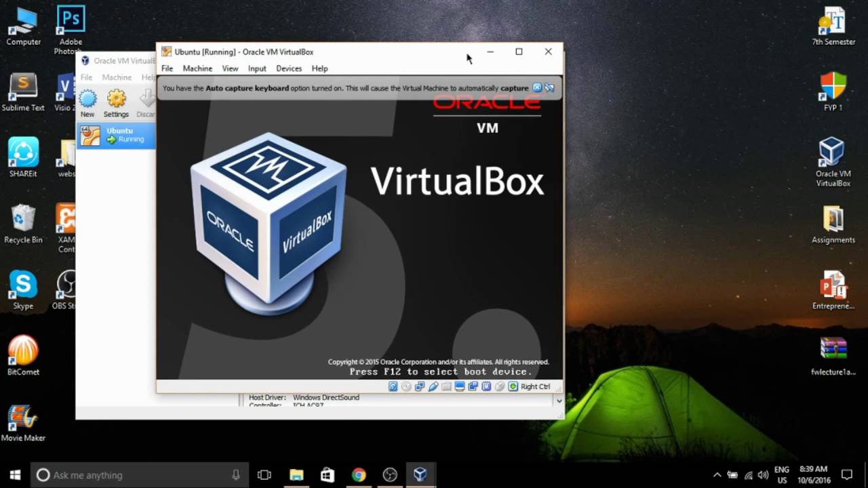Open the Recycle Bin icon
This screenshot has width=868, height=488.
click(x=23, y=224)
